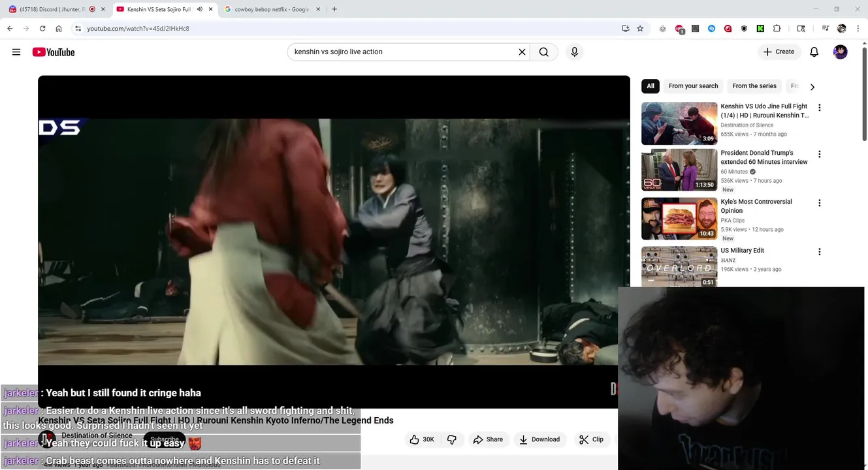Viewport: 868px width, 470px height.
Task: Select the Kenshin VS Seta Sojiro tab
Action: tap(159, 9)
